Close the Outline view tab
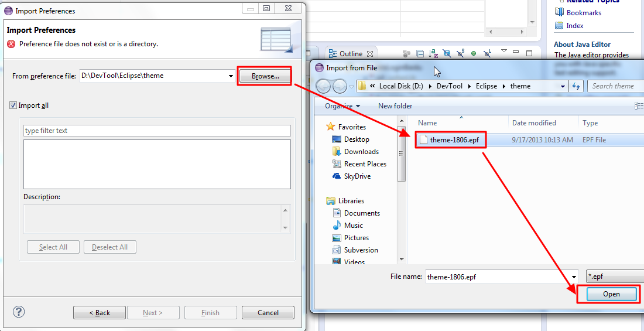This screenshot has height=331, width=644. click(x=369, y=54)
